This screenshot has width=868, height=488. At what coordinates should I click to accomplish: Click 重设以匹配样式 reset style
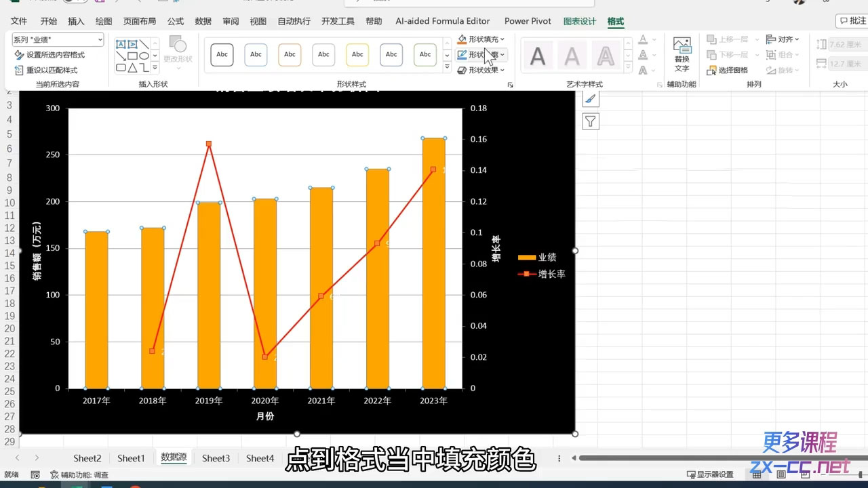(46, 70)
